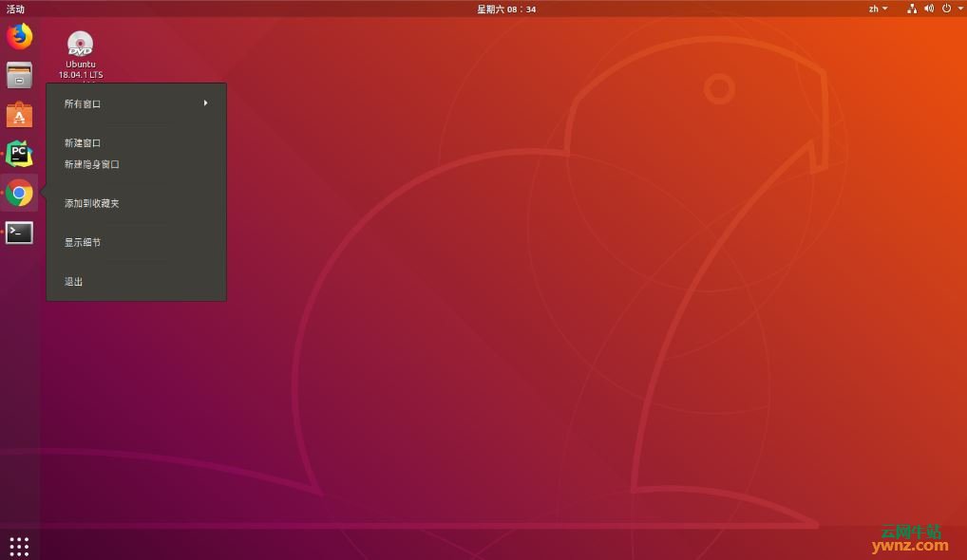
Task: Launch PyCharm from the dock
Action: click(x=19, y=154)
